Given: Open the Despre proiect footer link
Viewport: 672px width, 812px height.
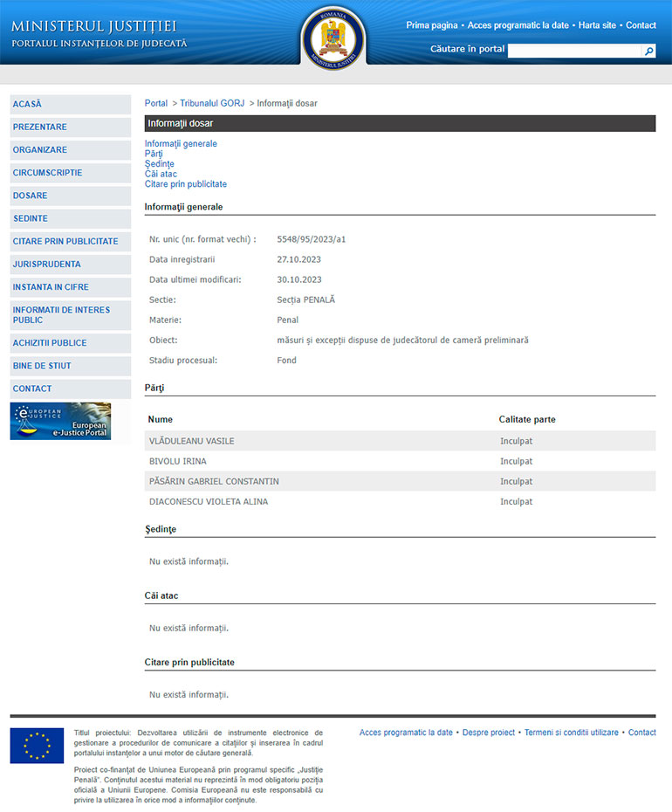Looking at the screenshot, I should click(x=489, y=733).
